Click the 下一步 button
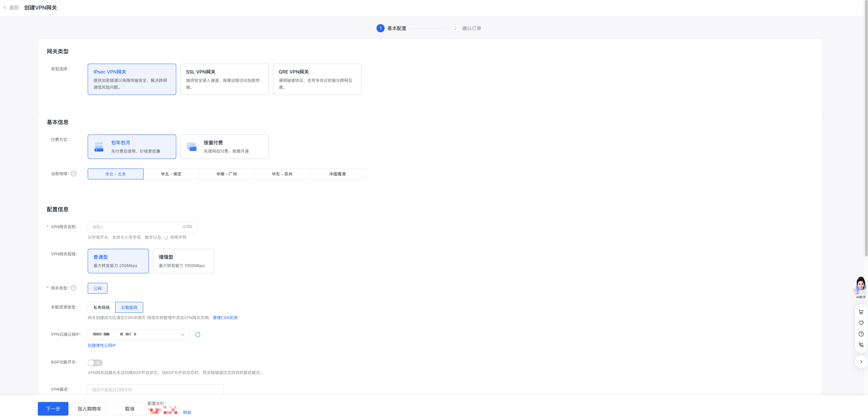Viewport: 868px width, 420px height. pos(53,409)
